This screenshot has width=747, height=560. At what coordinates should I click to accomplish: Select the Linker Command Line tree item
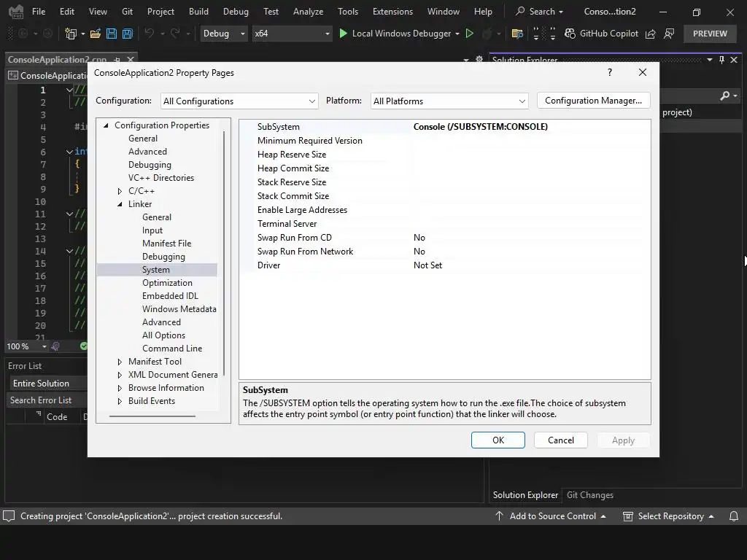172,349
